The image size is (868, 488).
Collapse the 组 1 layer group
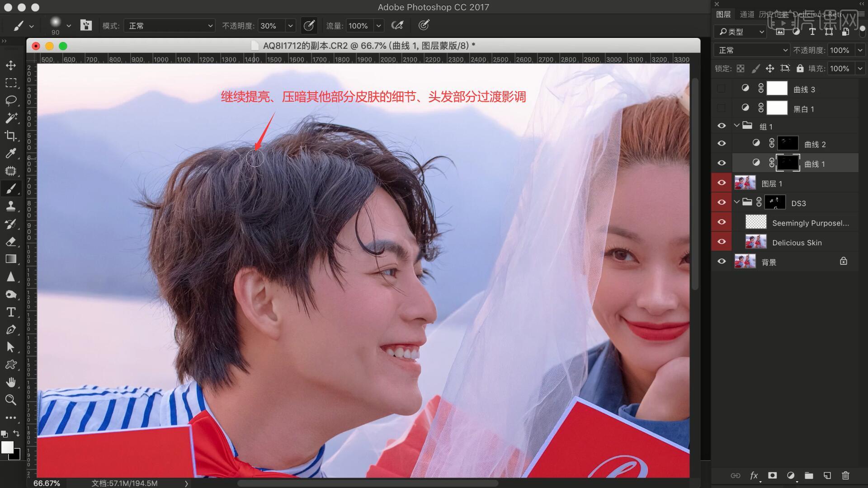(x=737, y=126)
